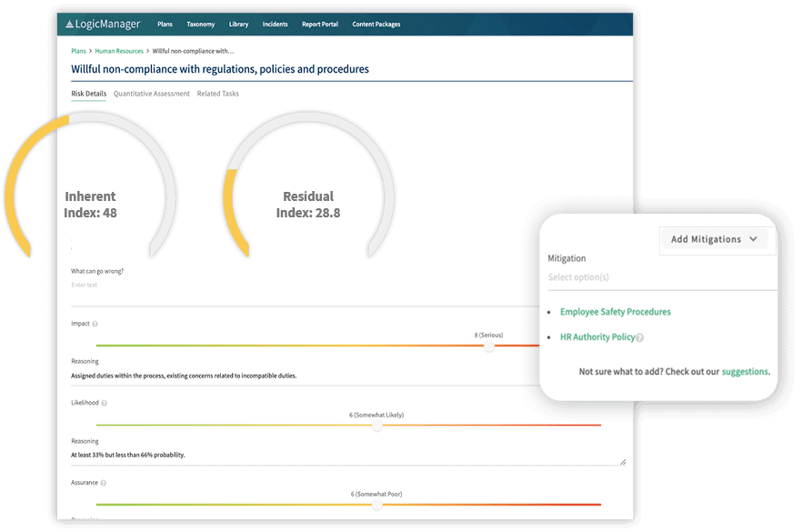Click the HR Authority Policy help icon

click(640, 337)
